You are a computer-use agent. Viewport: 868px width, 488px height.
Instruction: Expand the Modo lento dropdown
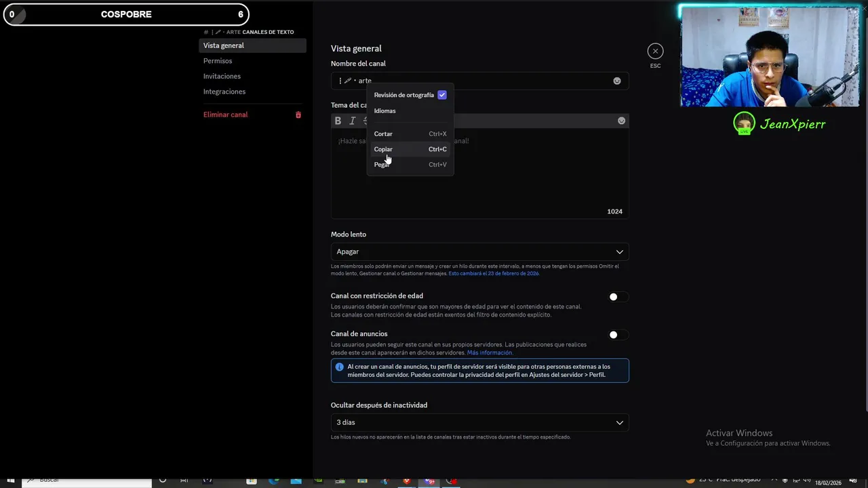(480, 251)
